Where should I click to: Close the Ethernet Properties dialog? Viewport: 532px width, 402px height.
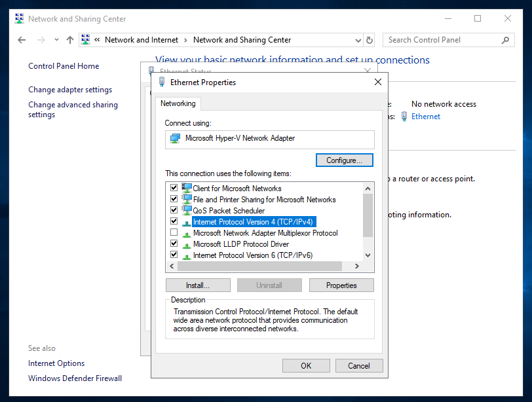[x=378, y=82]
